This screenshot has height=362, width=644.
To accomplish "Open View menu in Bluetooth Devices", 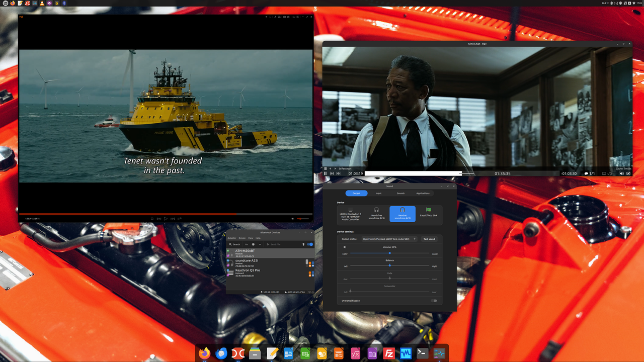I will click(x=251, y=238).
